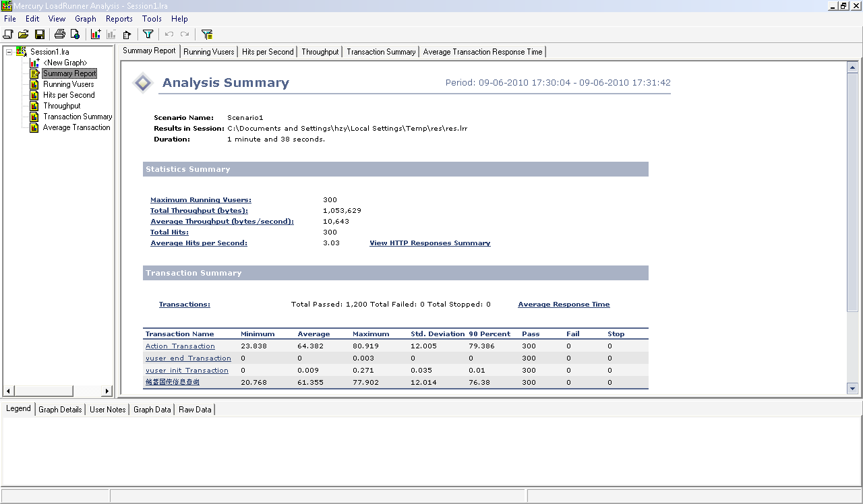Collapse the Session1.lra tree node
The image size is (863, 504).
[x=9, y=52]
